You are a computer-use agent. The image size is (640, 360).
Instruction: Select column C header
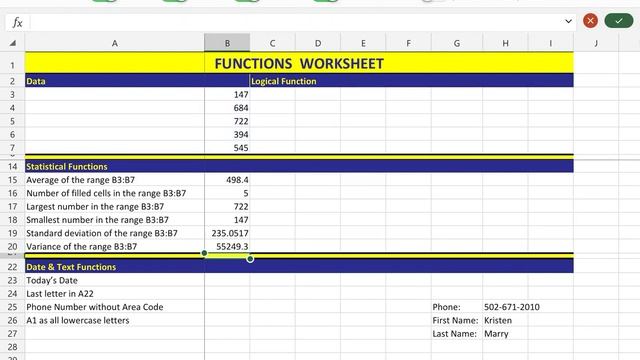click(x=272, y=43)
